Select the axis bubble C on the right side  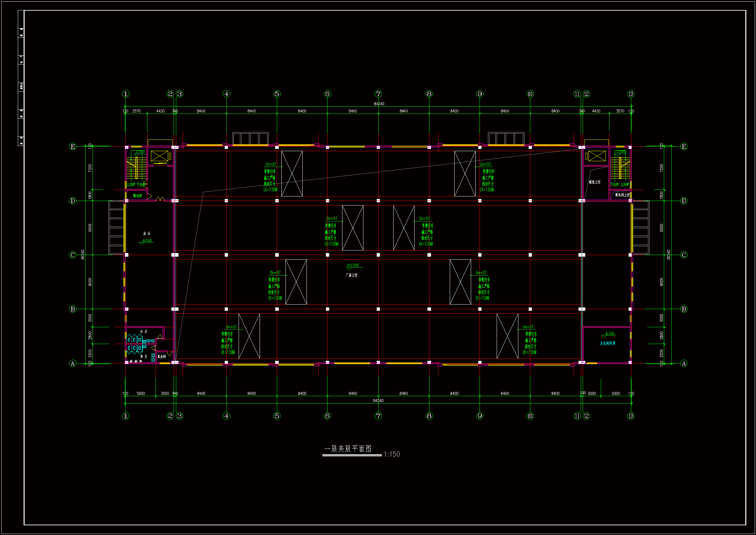[684, 255]
